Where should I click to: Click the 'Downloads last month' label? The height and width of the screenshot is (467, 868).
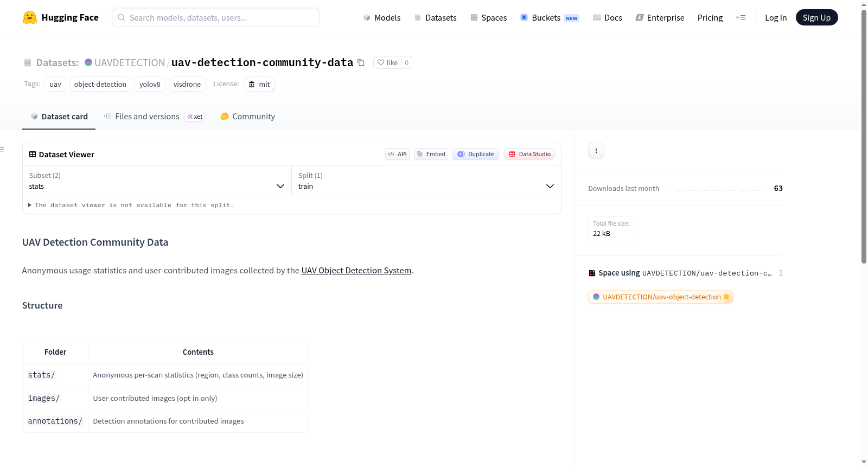pyautogui.click(x=624, y=188)
